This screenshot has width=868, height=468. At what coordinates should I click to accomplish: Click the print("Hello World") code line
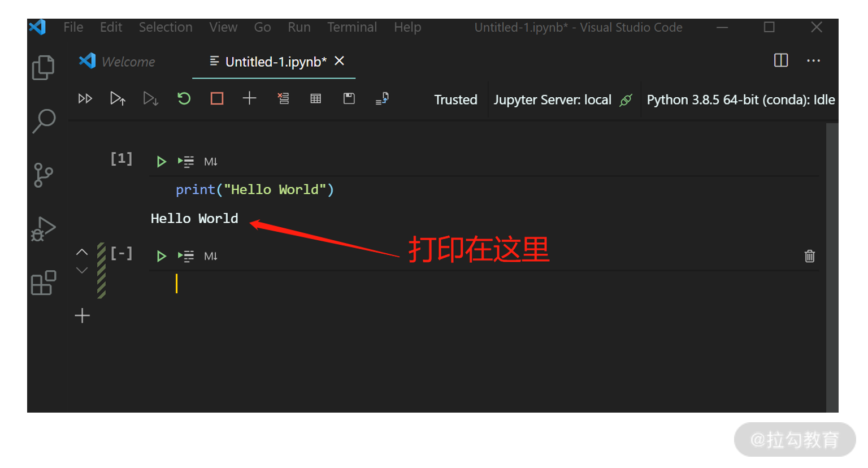tap(255, 190)
